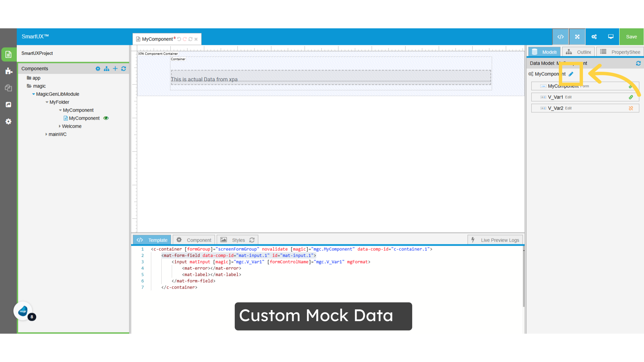Click the green Save button

(631, 37)
